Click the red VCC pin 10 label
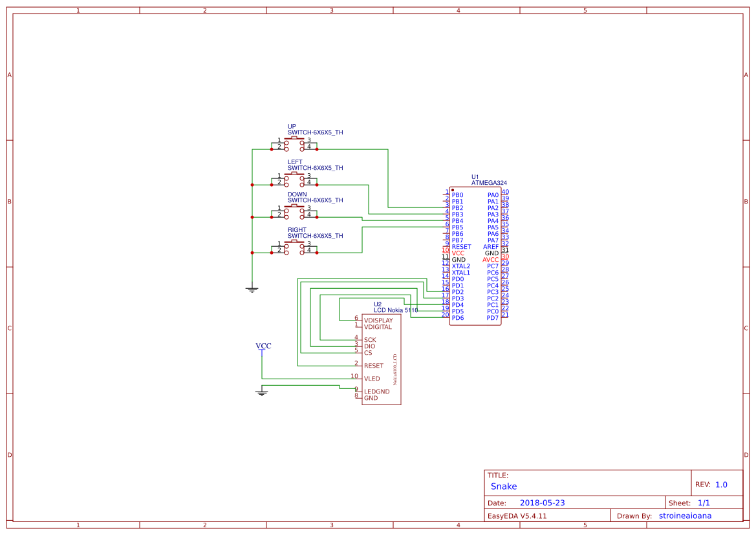 [x=458, y=253]
